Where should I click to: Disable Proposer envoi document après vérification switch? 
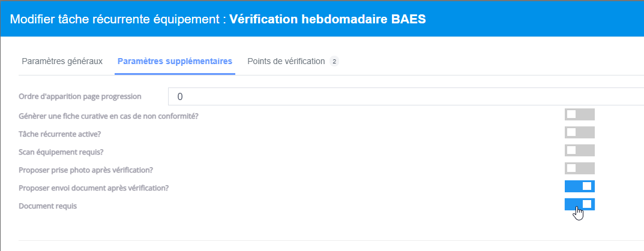pos(579,186)
